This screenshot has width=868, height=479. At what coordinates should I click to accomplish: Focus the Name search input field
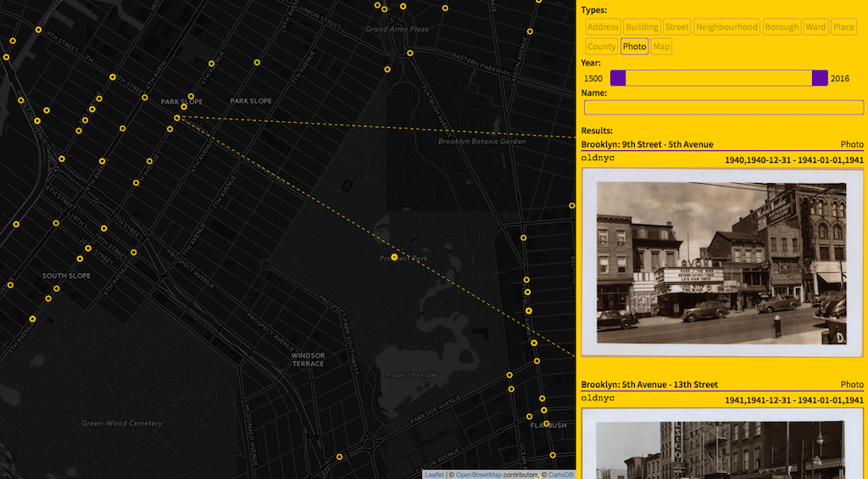tap(723, 108)
